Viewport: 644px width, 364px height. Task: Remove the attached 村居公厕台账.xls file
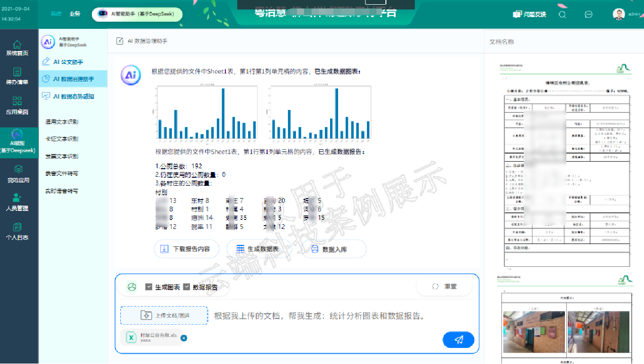(184, 338)
